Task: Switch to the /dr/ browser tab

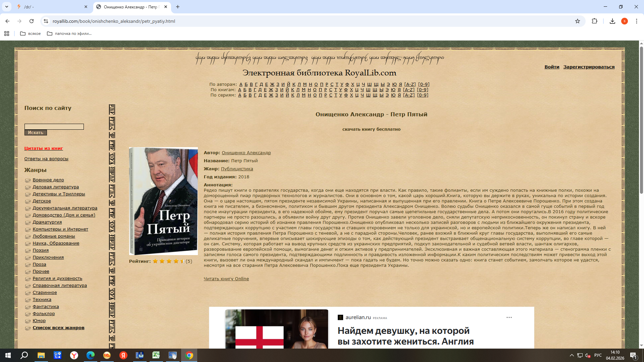Action: [50, 7]
